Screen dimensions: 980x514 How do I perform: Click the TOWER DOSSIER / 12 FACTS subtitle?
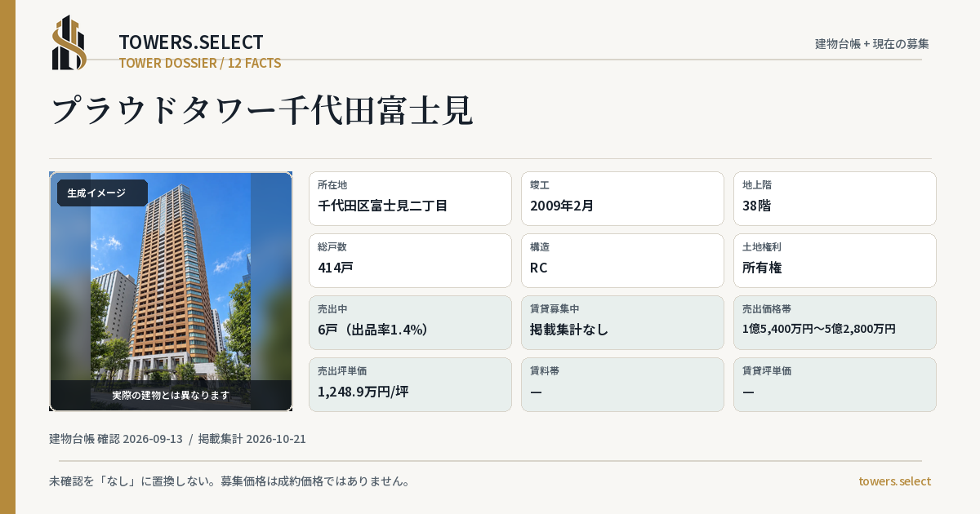[200, 63]
